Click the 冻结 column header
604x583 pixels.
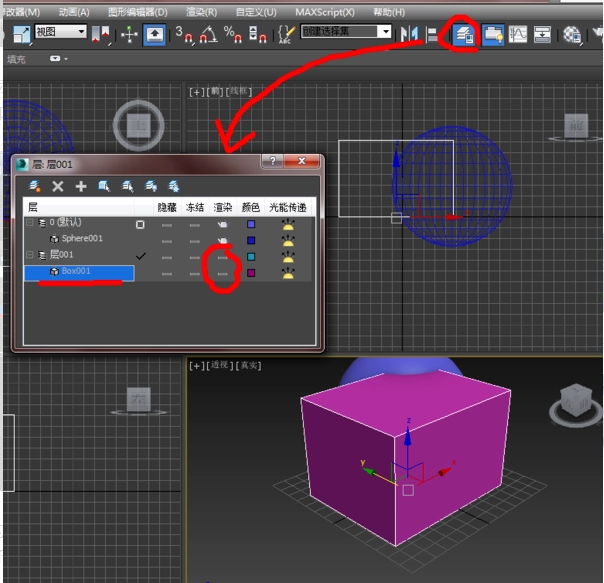pyautogui.click(x=195, y=208)
